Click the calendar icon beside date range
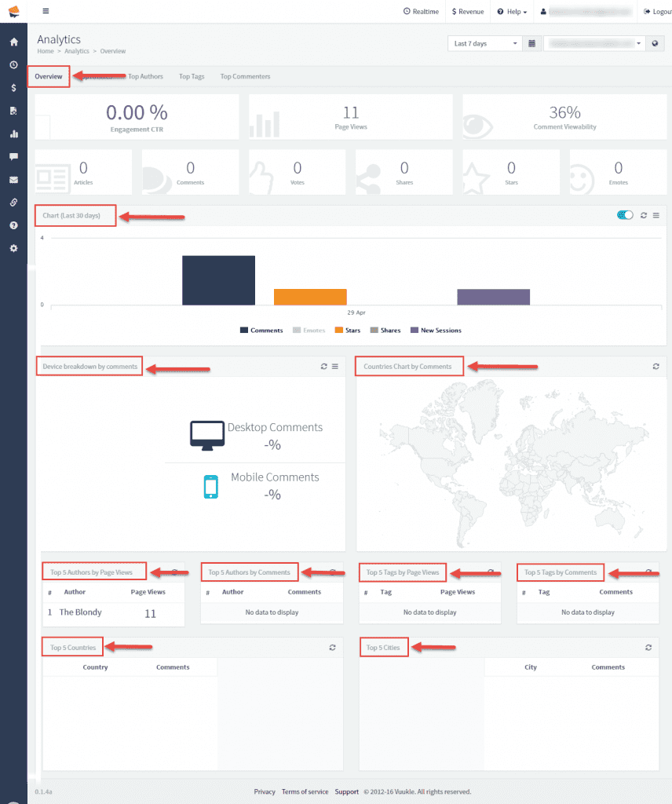This screenshot has width=672, height=804. 532,44
